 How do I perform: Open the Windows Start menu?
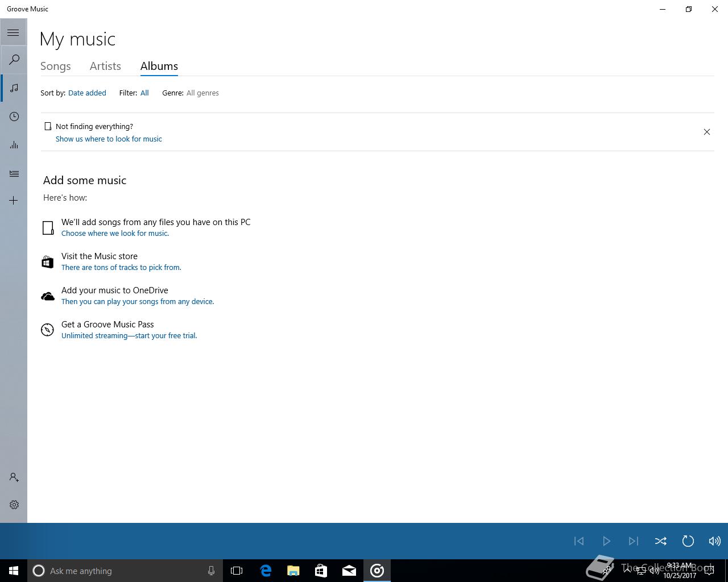(x=14, y=571)
